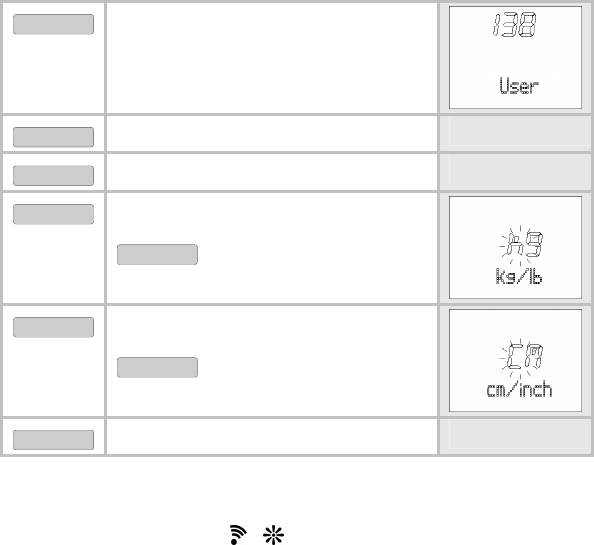Viewport: 594px width, 545px height.
Task: Open the LCD thumbnail showing 138 User
Action: (515, 58)
